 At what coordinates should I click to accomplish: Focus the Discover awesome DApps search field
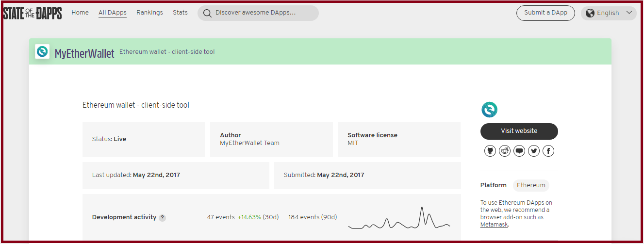(x=258, y=13)
